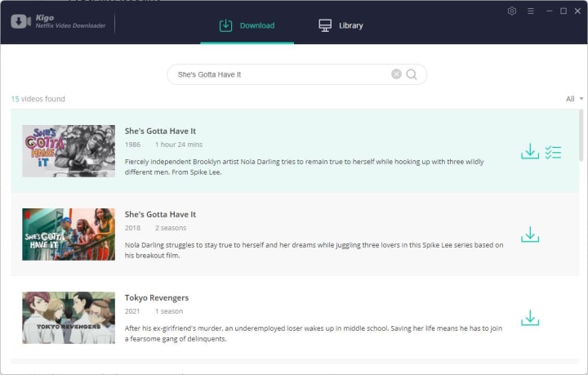The height and width of the screenshot is (375, 588).
Task: Click the search field containing She's Gotta Have It
Action: pyautogui.click(x=296, y=74)
